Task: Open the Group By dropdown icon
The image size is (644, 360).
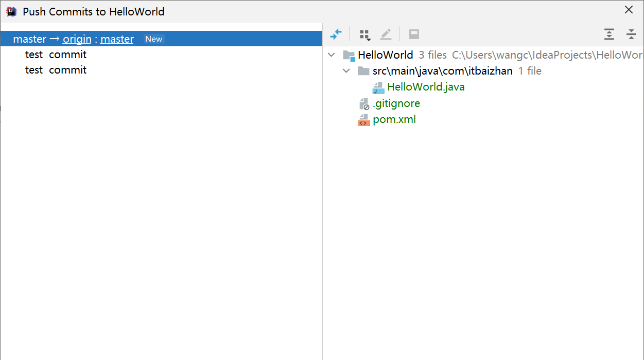Action: (x=364, y=34)
